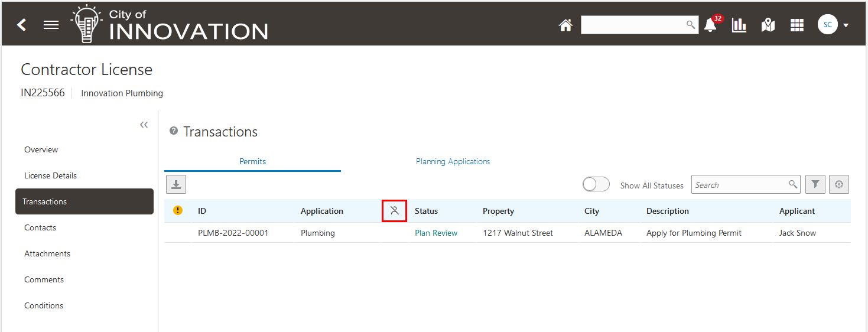
Task: Switch to the Planning Applications tab
Action: (x=453, y=161)
